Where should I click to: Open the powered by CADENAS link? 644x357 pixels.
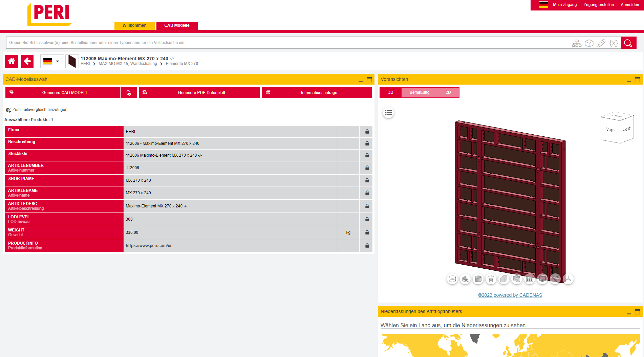click(510, 295)
